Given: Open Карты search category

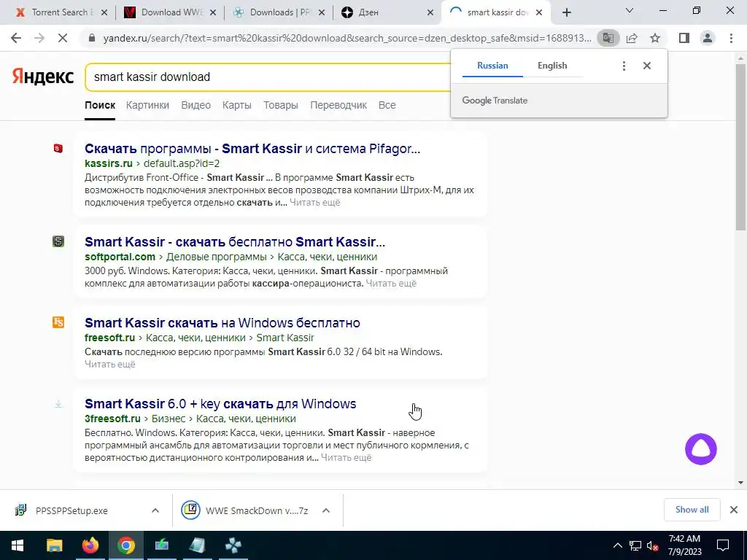Looking at the screenshot, I should pos(237,105).
